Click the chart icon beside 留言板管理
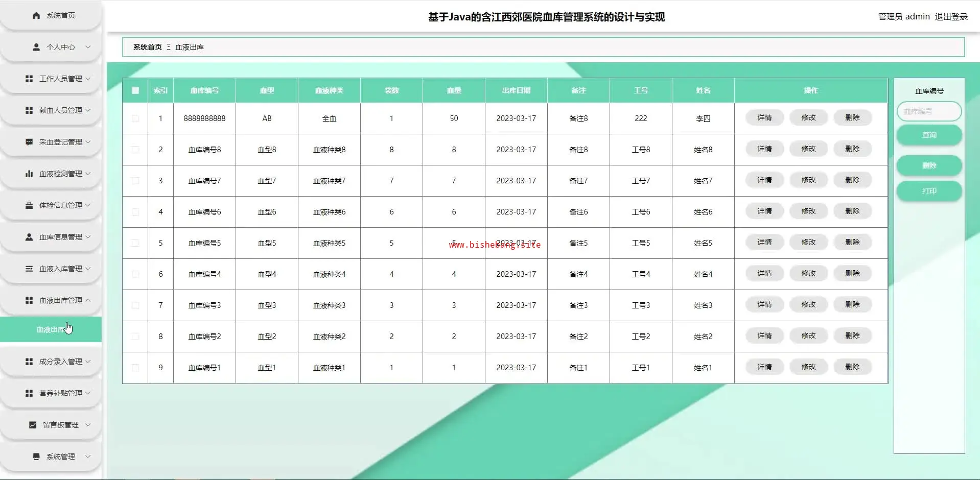This screenshot has width=980, height=480. point(33,425)
